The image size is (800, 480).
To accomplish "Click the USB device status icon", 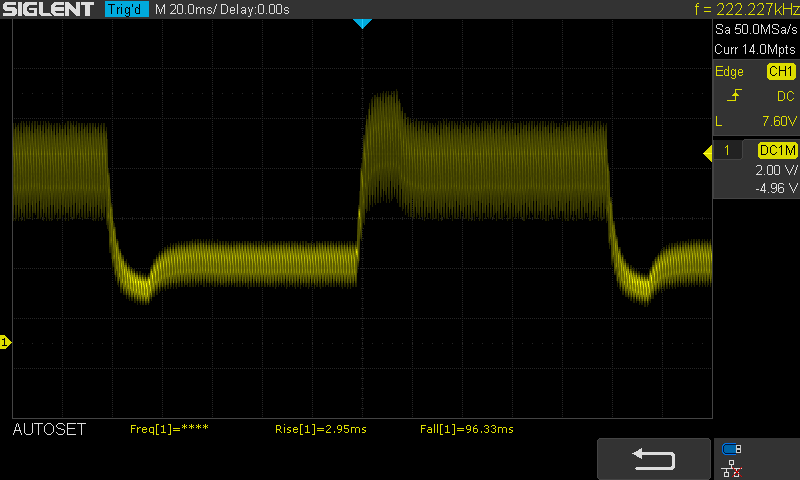I will 732,449.
